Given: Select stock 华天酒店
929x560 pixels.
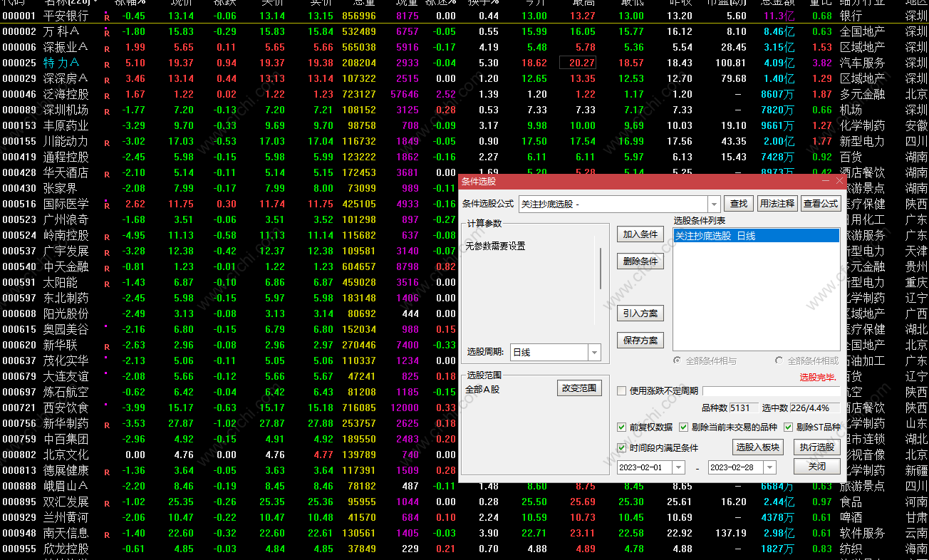Looking at the screenshot, I should point(66,172).
